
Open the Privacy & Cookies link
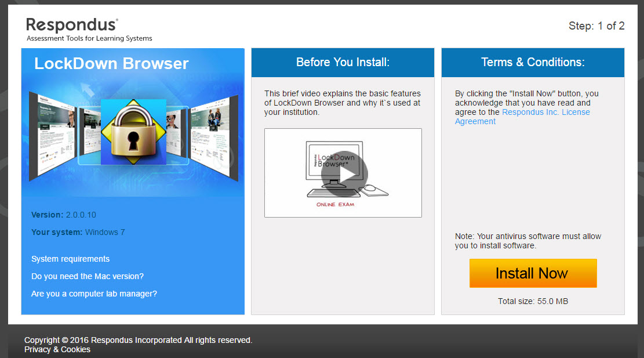pos(57,349)
